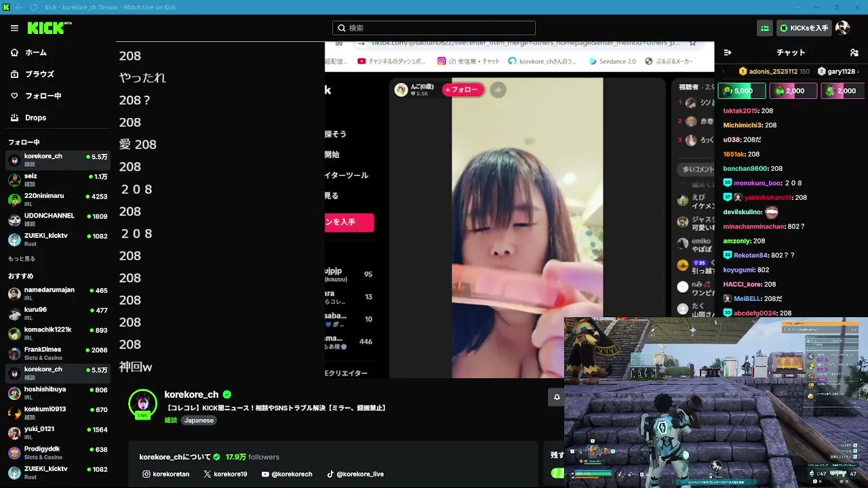Image resolution: width=868 pixels, height=488 pixels.
Task: Open the hoshishibuya channel in the sidebar
Action: [58, 393]
